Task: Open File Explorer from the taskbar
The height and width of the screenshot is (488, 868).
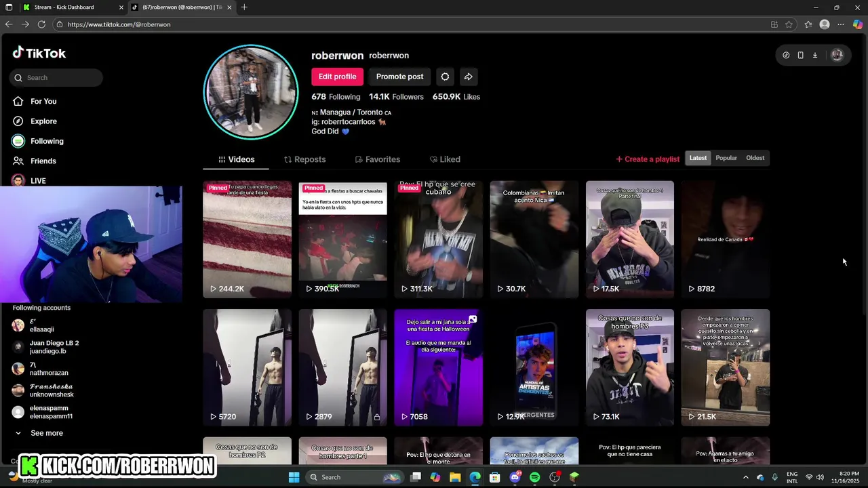Action: pos(455,477)
